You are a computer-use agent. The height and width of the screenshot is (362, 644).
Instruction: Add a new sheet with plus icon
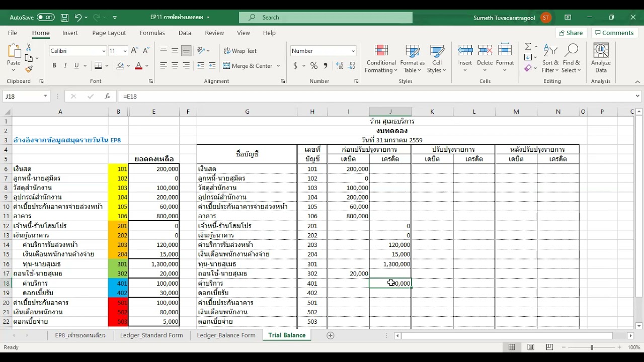click(x=331, y=335)
